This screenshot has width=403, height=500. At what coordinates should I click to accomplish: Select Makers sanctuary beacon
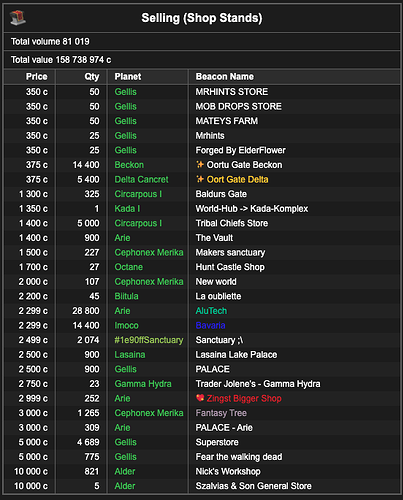coord(230,253)
